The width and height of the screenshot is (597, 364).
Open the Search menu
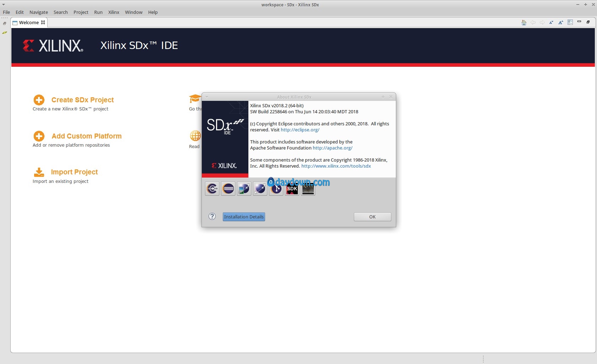61,12
